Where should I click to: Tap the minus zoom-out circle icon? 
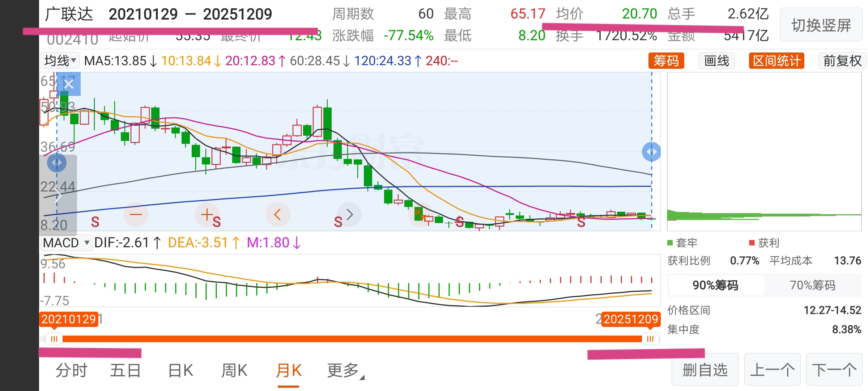136,215
